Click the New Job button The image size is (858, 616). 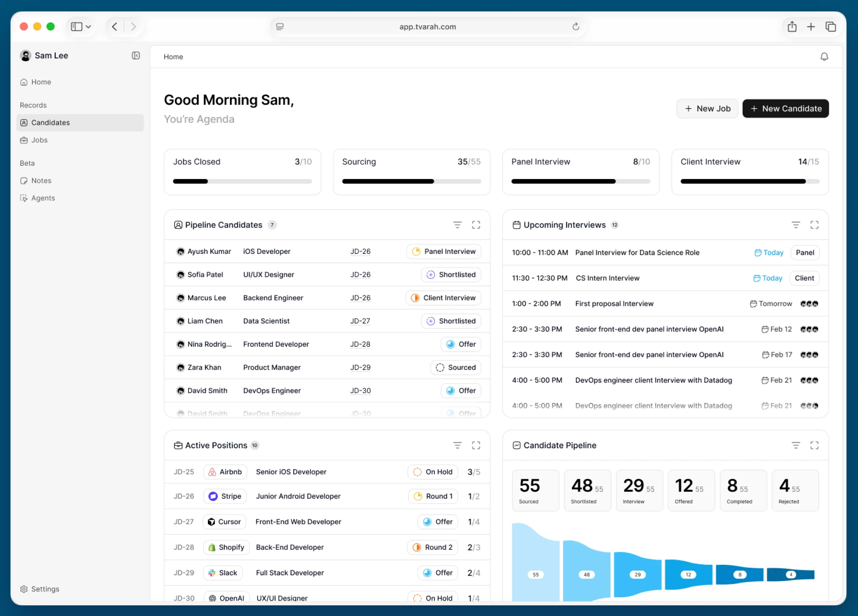coord(707,109)
